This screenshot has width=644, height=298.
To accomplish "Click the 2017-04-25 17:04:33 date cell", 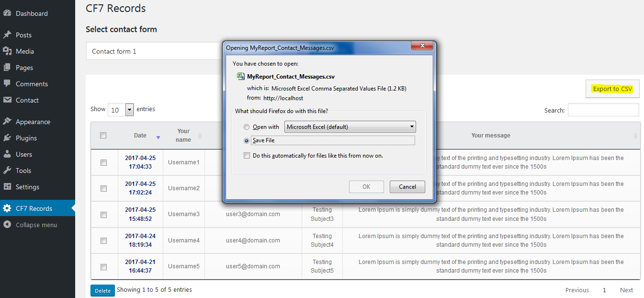I will coord(140,162).
